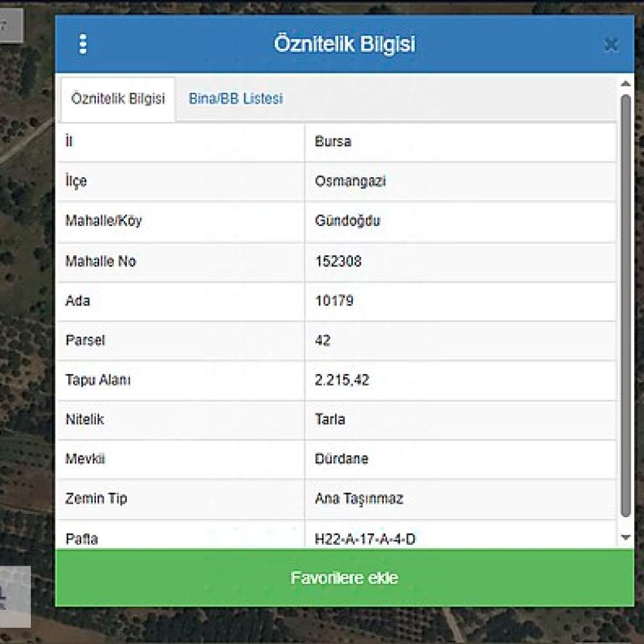Select the Parsel value 42
This screenshot has height=644, width=644.
click(x=323, y=341)
